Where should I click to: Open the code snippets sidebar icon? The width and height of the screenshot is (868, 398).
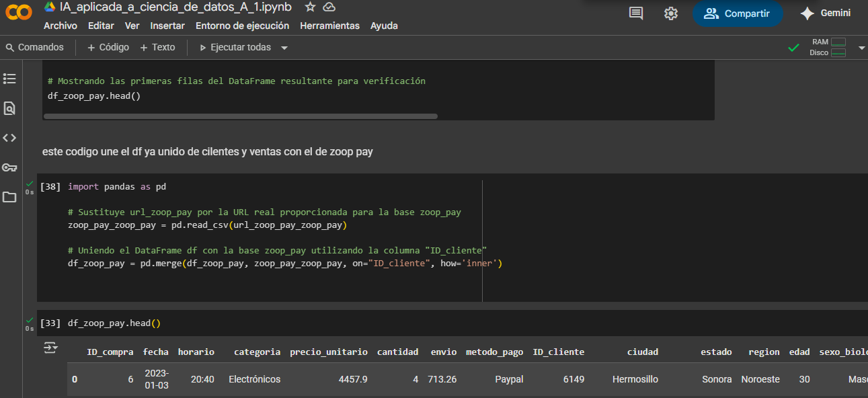9,138
